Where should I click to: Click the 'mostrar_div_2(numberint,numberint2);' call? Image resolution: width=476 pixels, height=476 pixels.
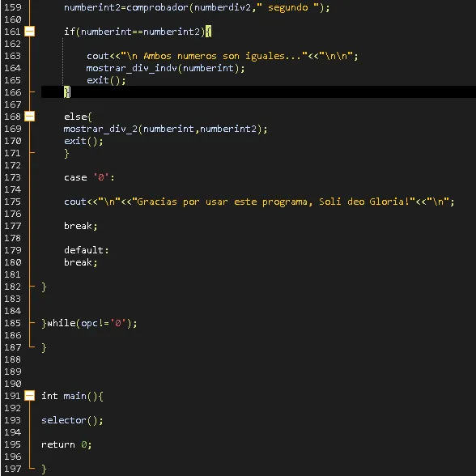point(165,129)
